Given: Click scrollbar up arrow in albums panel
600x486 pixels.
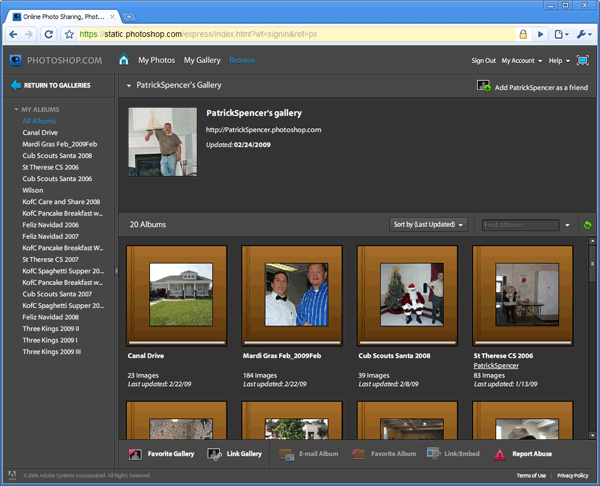Looking at the screenshot, I should click(592, 241).
